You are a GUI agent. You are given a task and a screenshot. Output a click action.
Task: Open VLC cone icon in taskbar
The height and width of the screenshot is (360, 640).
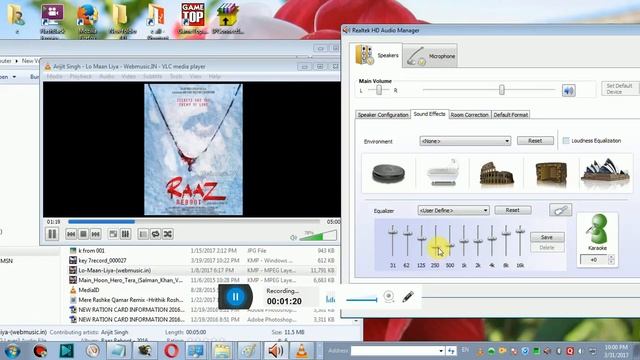click(302, 351)
